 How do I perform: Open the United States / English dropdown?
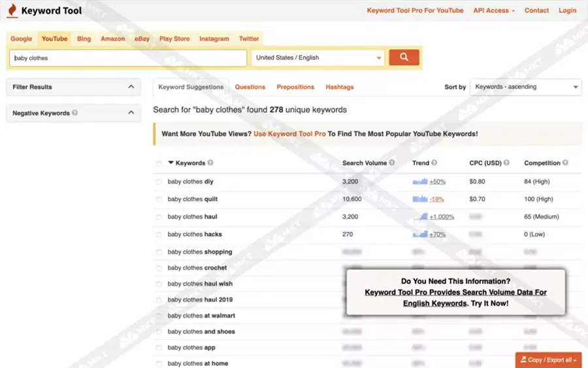point(318,58)
